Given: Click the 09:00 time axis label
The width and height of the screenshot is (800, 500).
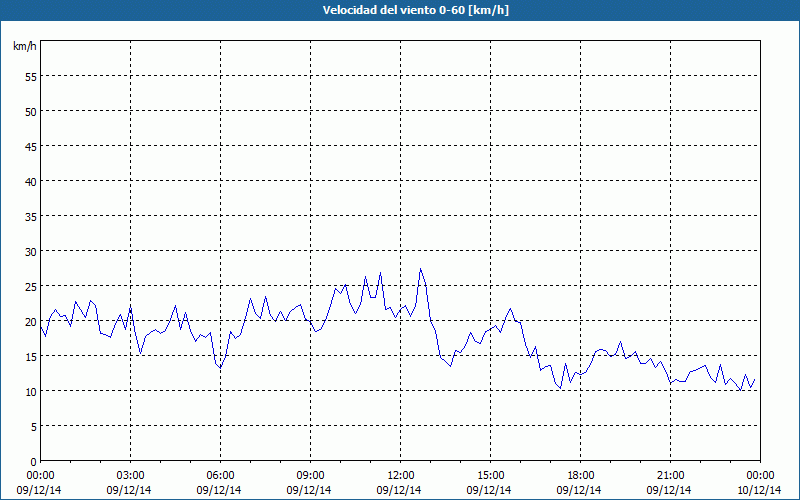Looking at the screenshot, I should [310, 476].
